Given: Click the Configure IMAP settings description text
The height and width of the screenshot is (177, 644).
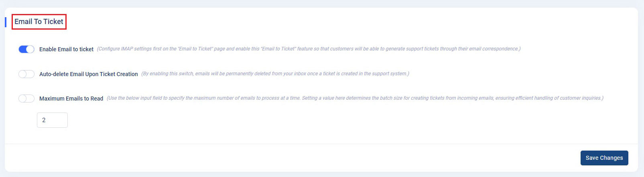Looking at the screenshot, I should 309,49.
